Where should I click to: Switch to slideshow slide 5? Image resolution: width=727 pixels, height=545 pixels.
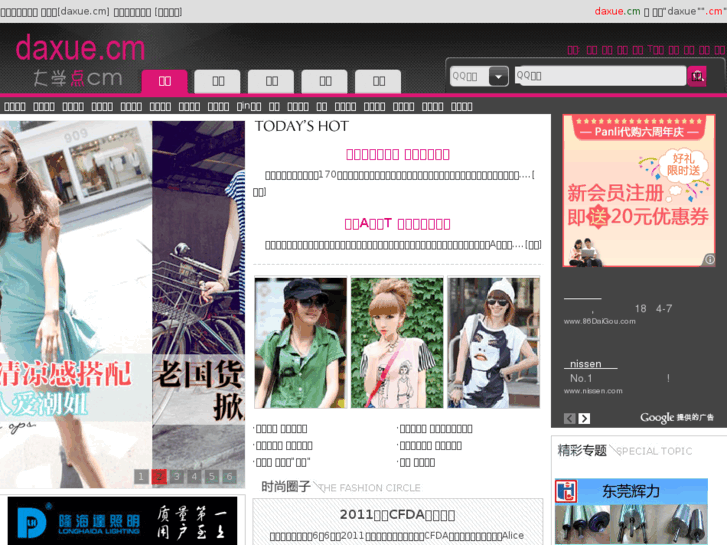(x=212, y=476)
